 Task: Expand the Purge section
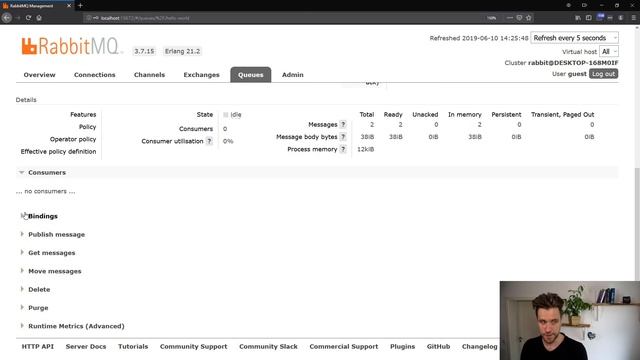point(34,308)
